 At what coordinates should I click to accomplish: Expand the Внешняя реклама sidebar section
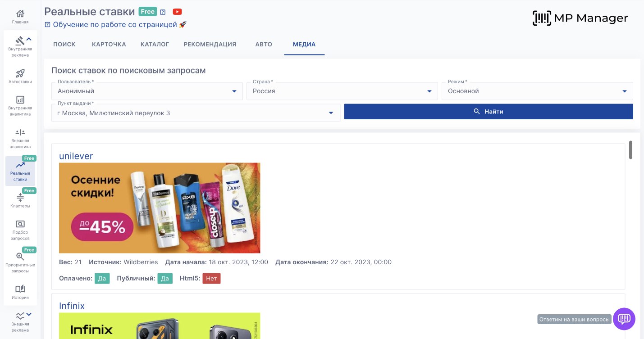29,314
